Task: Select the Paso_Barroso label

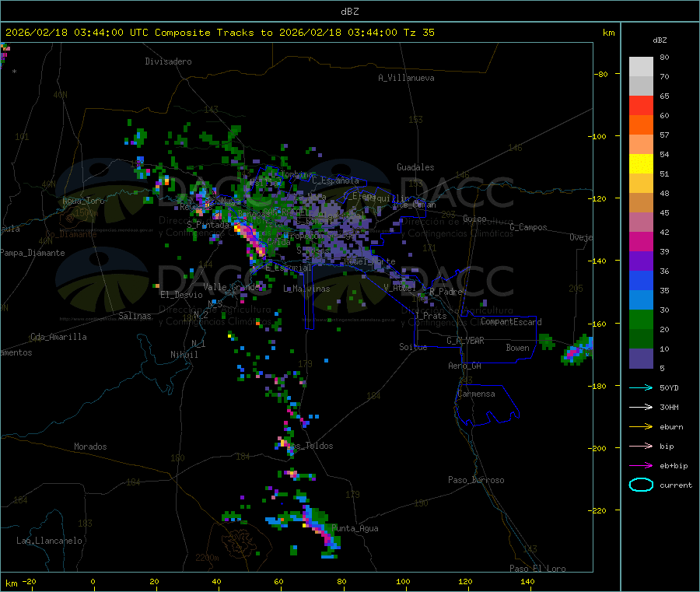Action: coord(476,480)
